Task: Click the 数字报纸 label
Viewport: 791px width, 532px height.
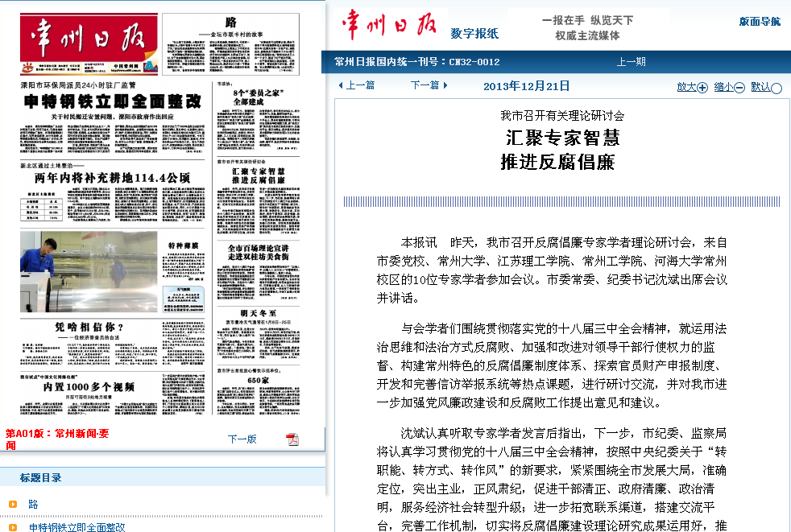Action: pos(474,34)
